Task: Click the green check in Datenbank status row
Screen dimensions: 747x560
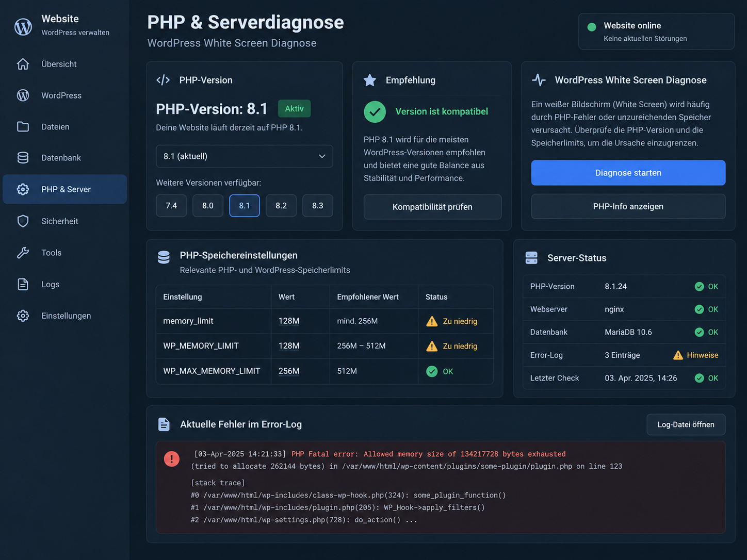Action: coord(699,332)
